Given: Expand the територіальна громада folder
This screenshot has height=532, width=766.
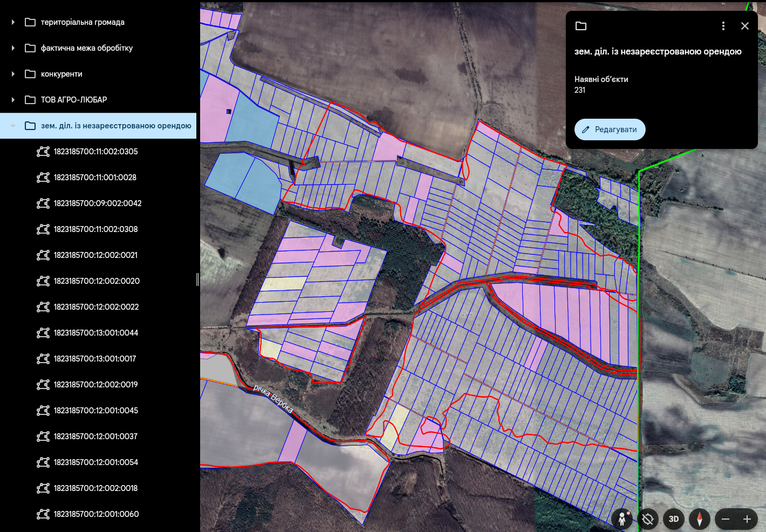Looking at the screenshot, I should (13, 22).
